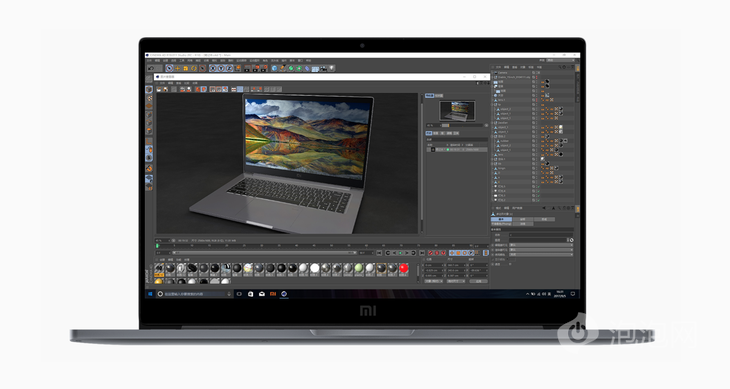Open the zoom percentage dropdown below the render viewport
Image resolution: width=730 pixels, height=389 pixels.
[161, 241]
